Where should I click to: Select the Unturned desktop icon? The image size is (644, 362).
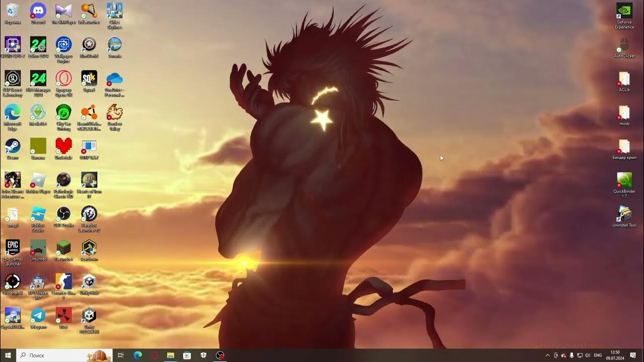[38, 250]
